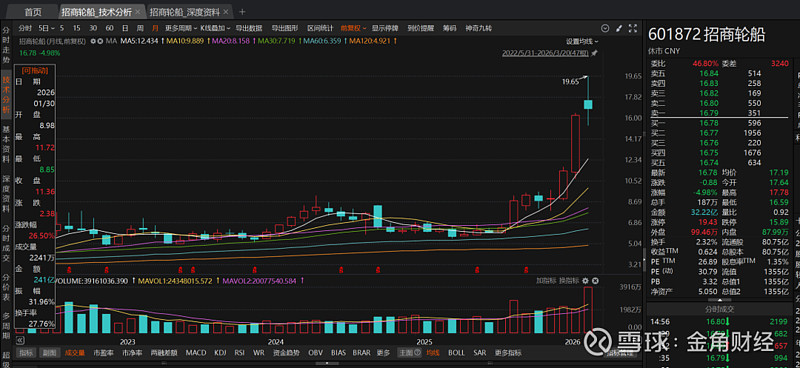Toggle 神奇九转 indicator
The height and width of the screenshot is (368, 800).
click(479, 28)
